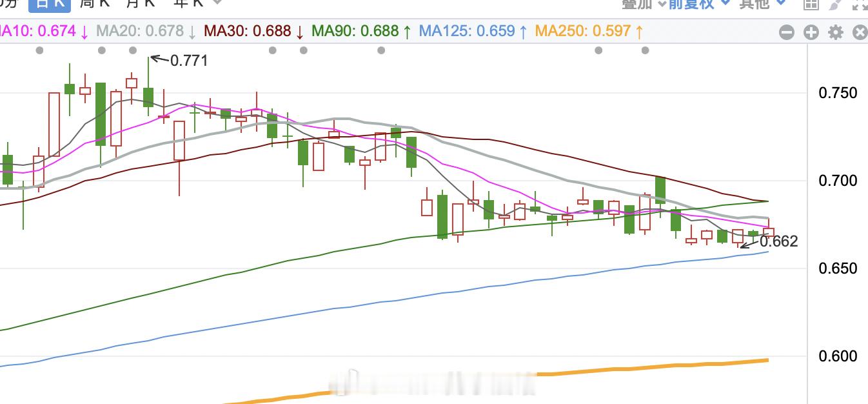The width and height of the screenshot is (868, 404).
Task: Click the MA250: 0.597 indicator label
Action: [589, 31]
